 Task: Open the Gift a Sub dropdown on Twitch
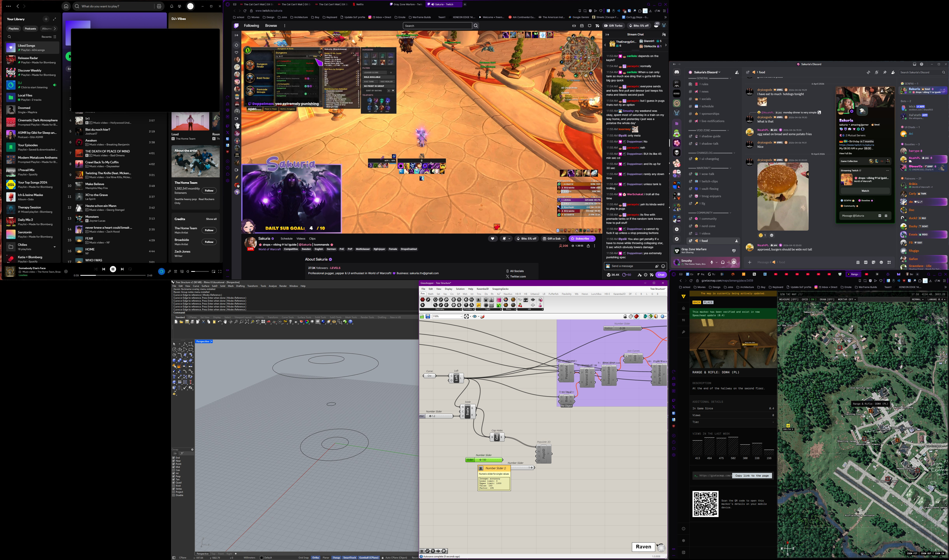(554, 239)
